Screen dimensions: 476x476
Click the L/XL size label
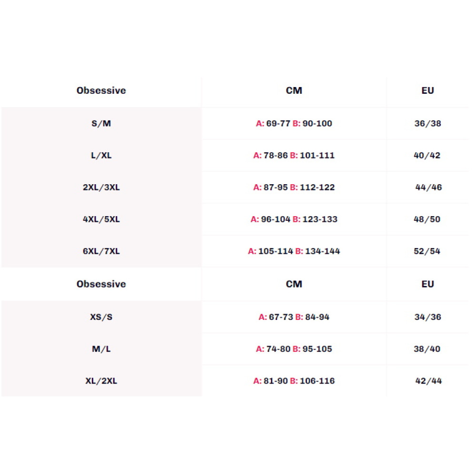coord(101,156)
